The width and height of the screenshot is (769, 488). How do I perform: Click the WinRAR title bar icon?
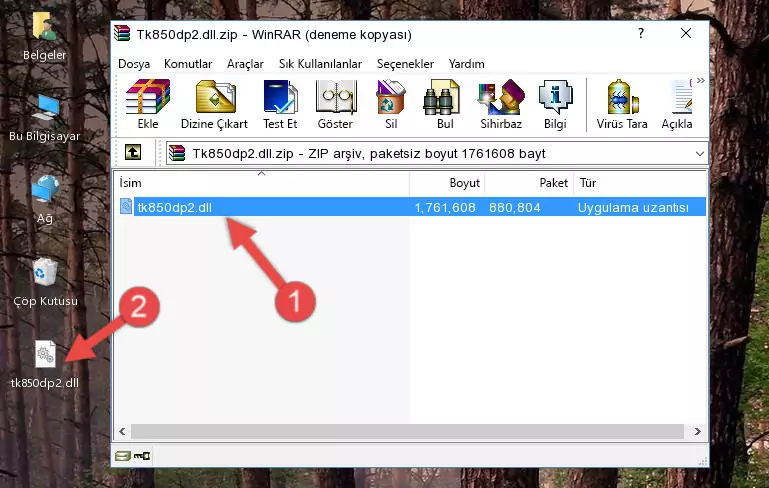tap(122, 34)
